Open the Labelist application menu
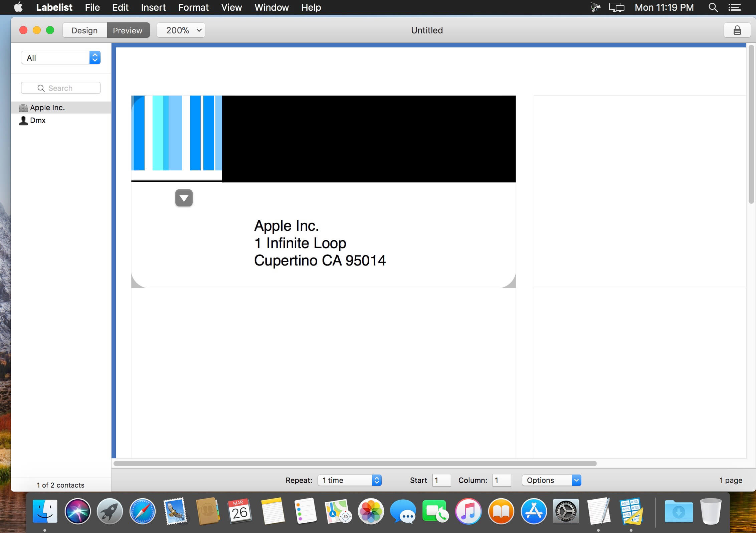The width and height of the screenshot is (756, 533). point(54,7)
